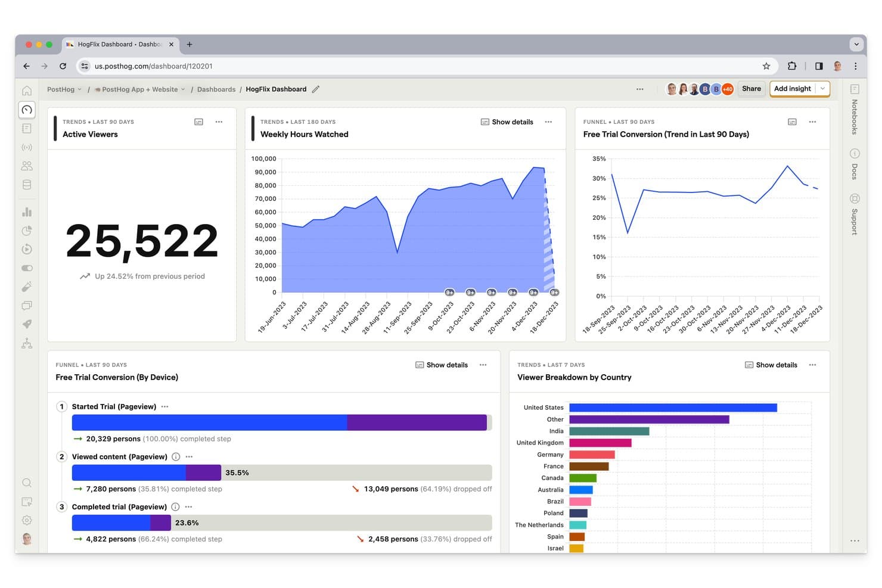Go to Dashboards breadcrumb
Image resolution: width=882 pixels, height=588 pixels.
pyautogui.click(x=216, y=89)
